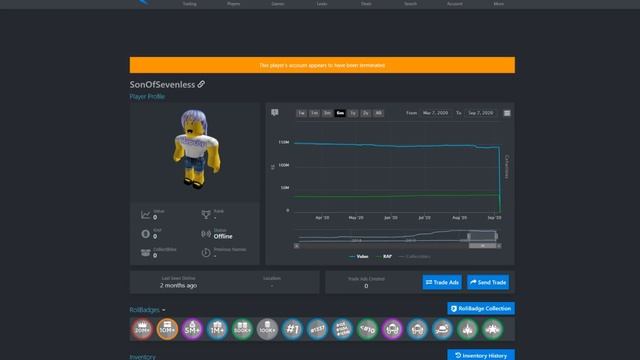The image size is (640, 360).
Task: Select the 2y chart range
Action: [366, 113]
